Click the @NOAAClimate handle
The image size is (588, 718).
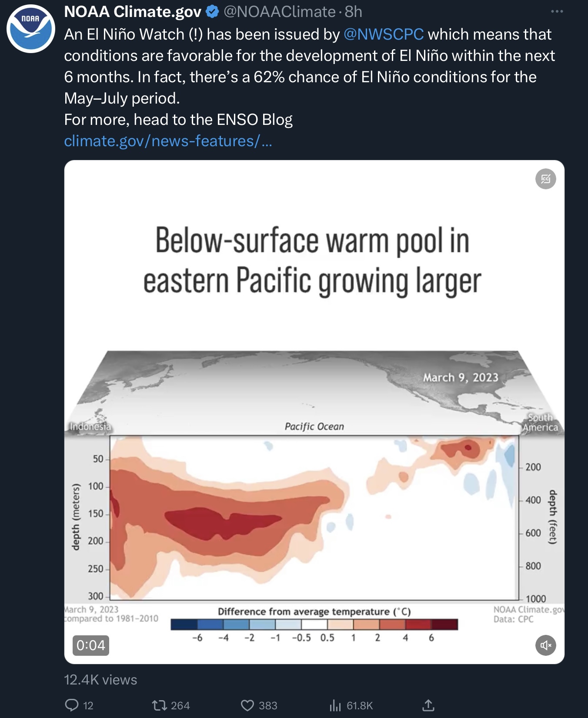(x=279, y=12)
